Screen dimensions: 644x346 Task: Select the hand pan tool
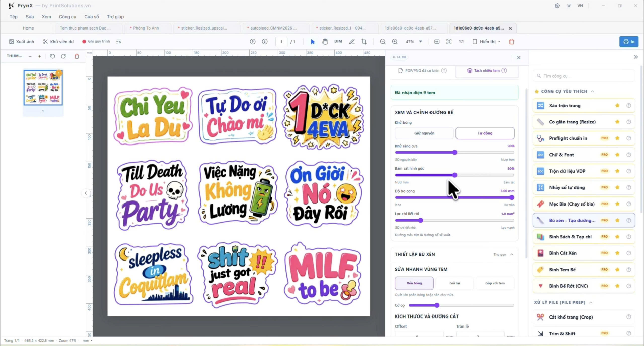(325, 42)
